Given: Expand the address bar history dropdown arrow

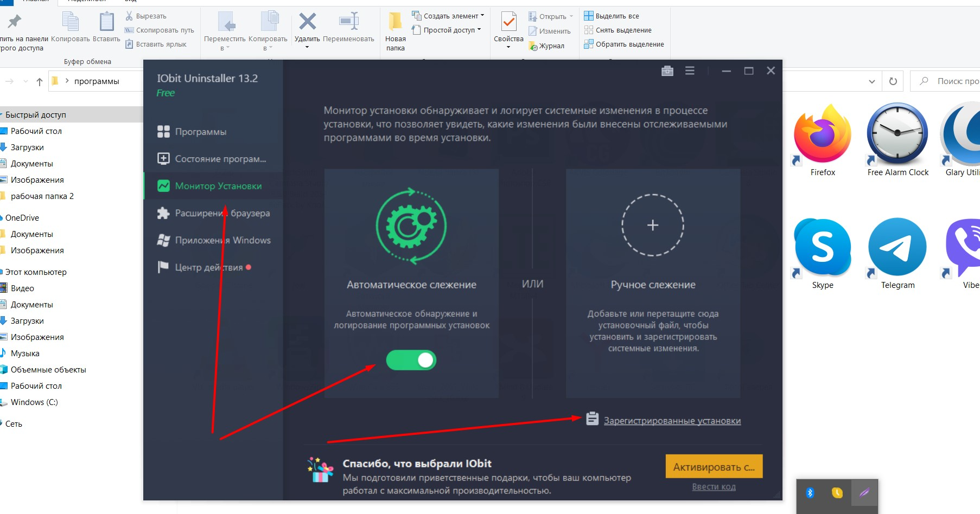Looking at the screenshot, I should [x=872, y=81].
